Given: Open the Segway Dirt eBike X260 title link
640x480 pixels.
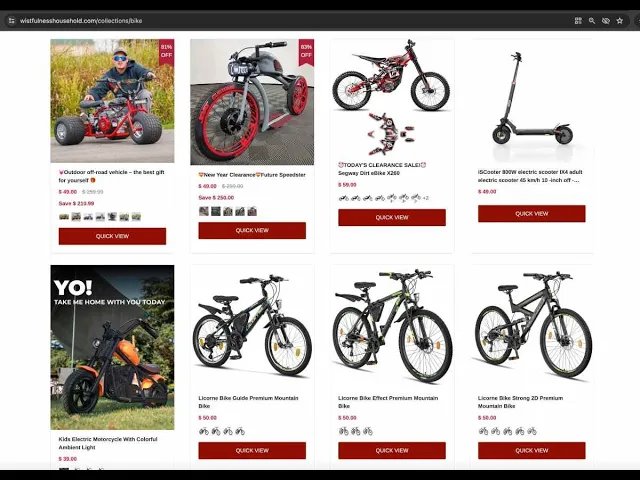Looking at the screenshot, I should (x=369, y=173).
